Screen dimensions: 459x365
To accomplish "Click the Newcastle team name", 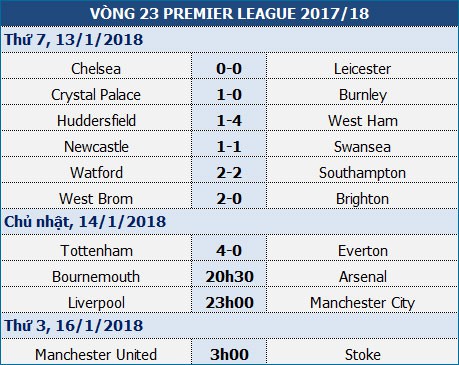I will (x=96, y=147).
